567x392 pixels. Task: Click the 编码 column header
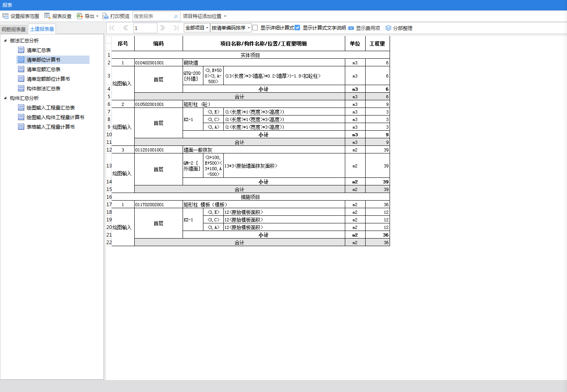(159, 44)
